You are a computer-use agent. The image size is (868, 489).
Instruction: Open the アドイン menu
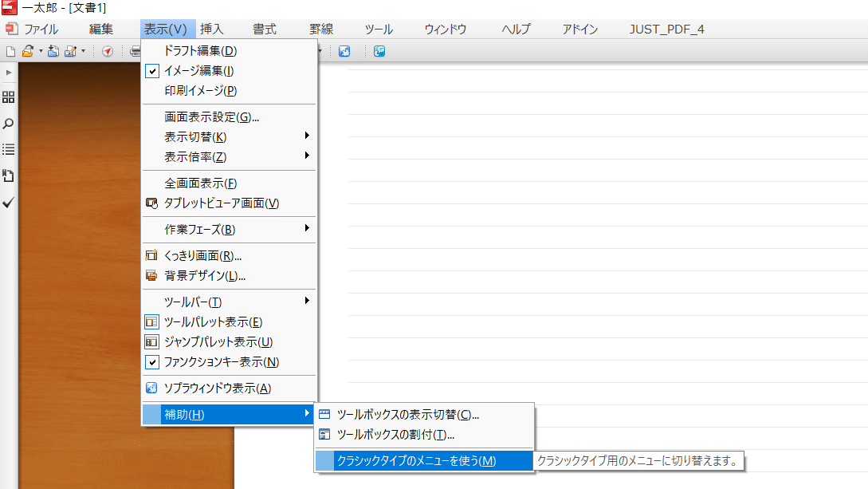pyautogui.click(x=580, y=30)
